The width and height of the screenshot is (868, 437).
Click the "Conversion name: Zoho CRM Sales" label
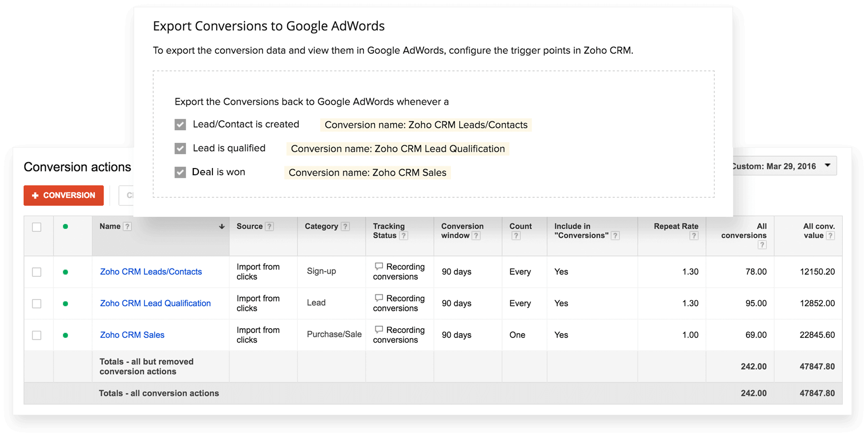click(367, 172)
